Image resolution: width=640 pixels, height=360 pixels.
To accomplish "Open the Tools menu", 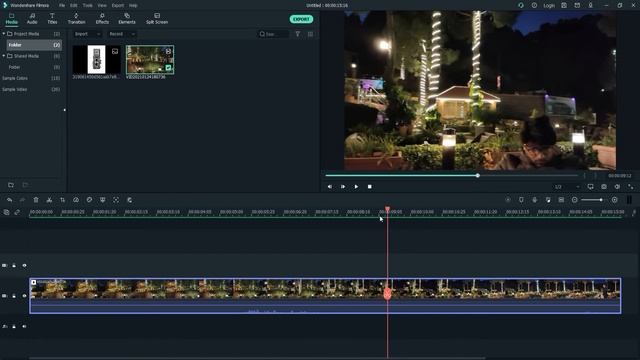I will (x=87, y=6).
